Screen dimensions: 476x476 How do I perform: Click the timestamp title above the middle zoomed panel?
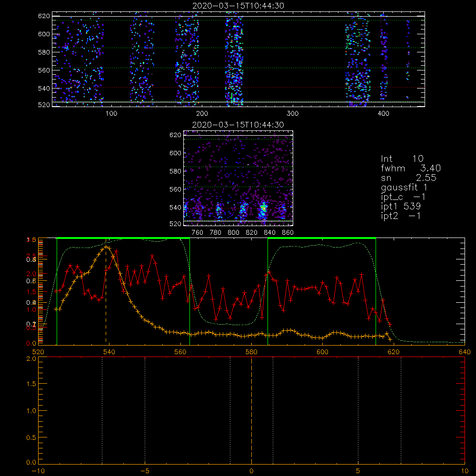coord(238,125)
